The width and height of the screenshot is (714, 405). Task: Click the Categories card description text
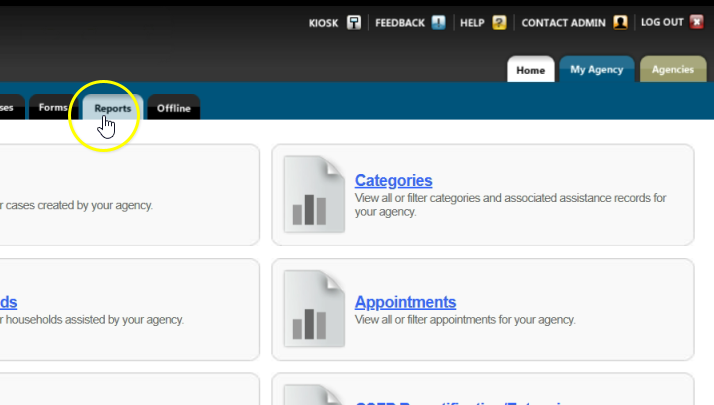coord(510,205)
